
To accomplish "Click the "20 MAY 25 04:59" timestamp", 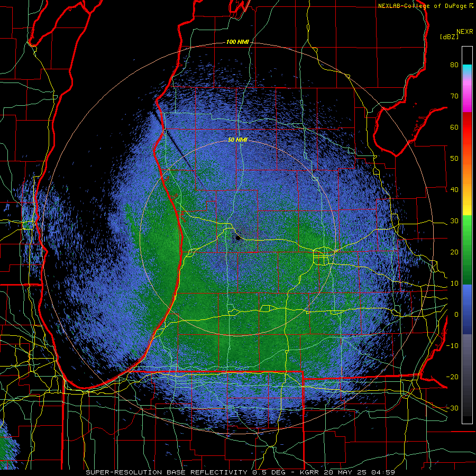I will [x=360, y=472].
